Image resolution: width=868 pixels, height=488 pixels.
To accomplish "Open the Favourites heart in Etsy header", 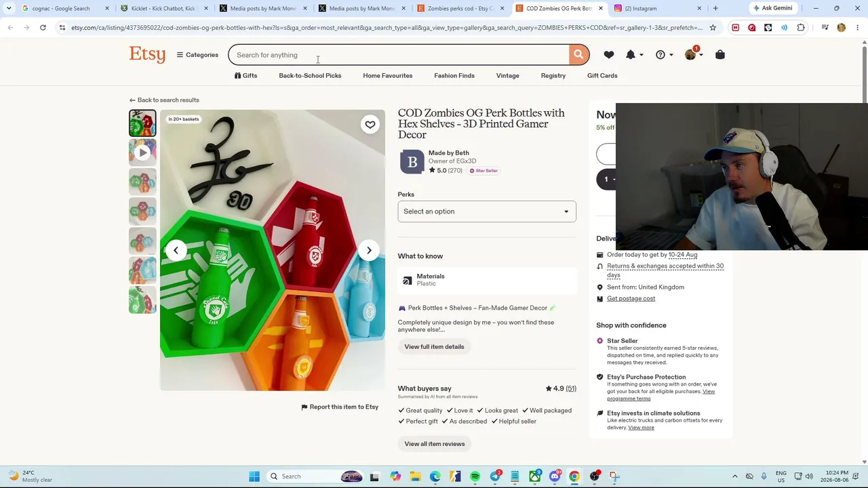I will 609,55.
